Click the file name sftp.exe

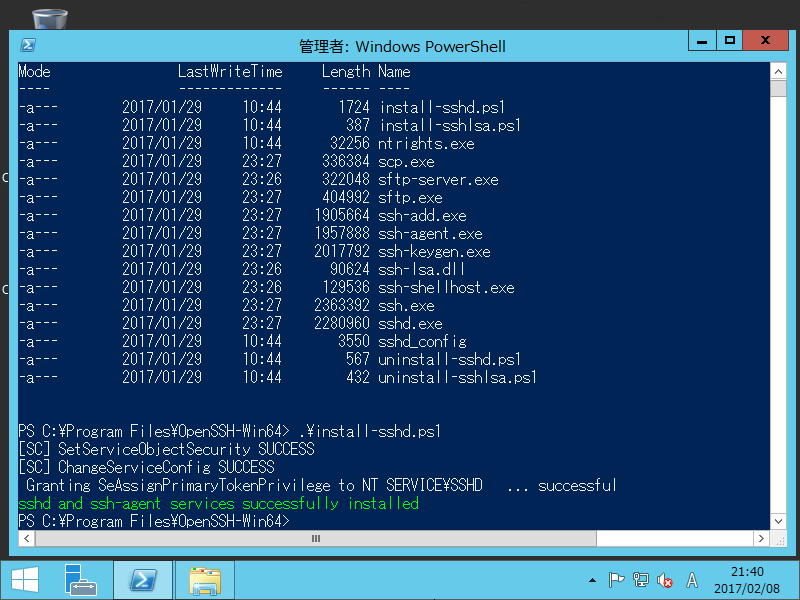coord(411,197)
